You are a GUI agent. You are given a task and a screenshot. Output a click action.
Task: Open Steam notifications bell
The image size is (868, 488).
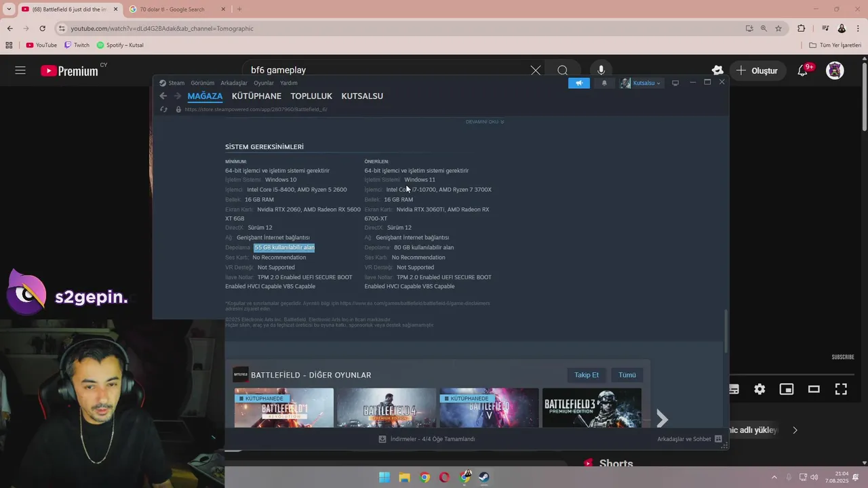(604, 83)
